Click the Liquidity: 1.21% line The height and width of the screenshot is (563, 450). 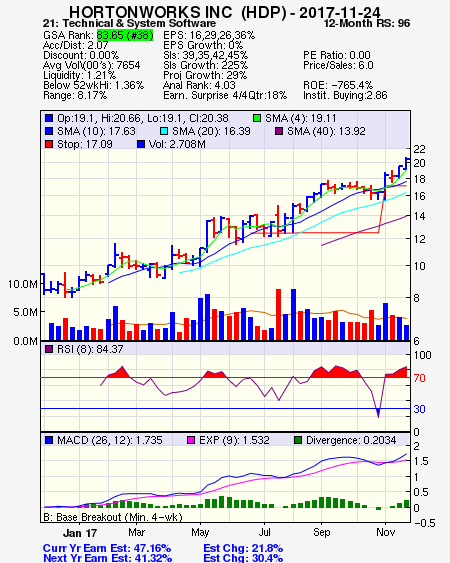[x=79, y=75]
